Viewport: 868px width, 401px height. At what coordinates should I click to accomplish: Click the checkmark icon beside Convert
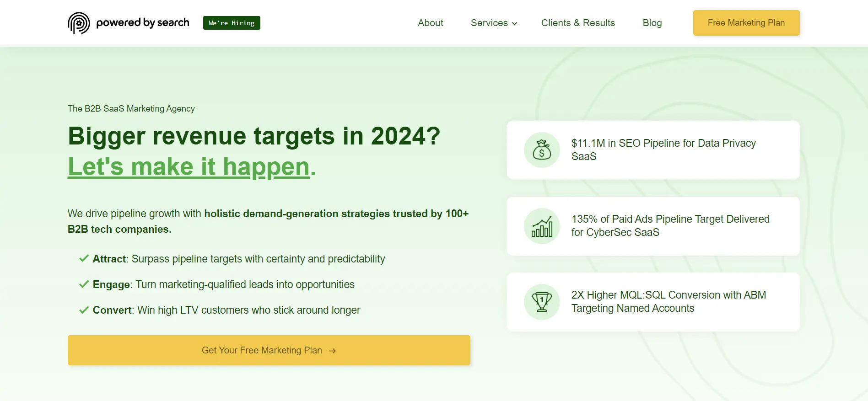coord(84,310)
